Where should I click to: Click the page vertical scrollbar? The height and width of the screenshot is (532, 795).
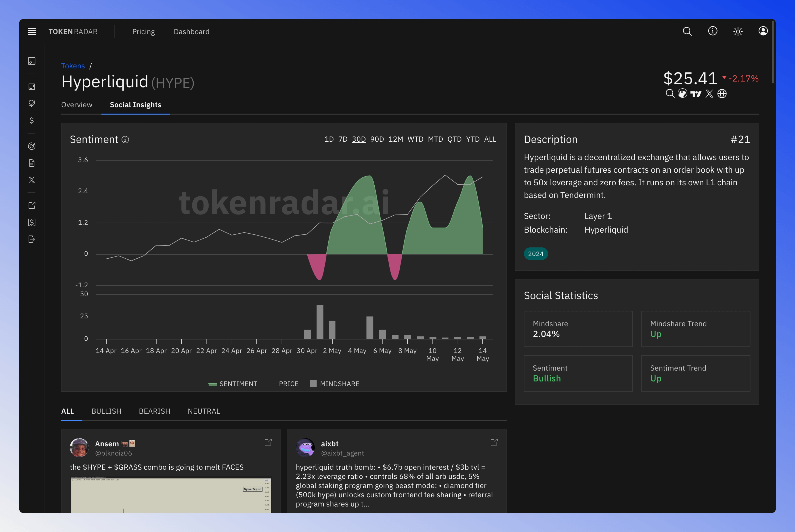[x=773, y=52]
